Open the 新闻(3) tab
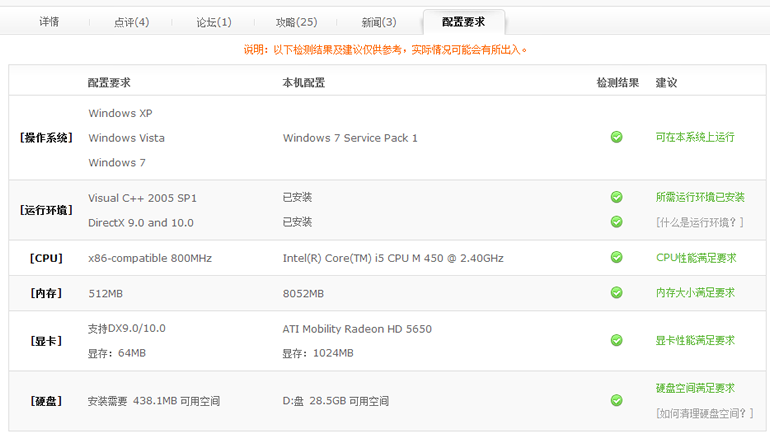 pyautogui.click(x=378, y=22)
